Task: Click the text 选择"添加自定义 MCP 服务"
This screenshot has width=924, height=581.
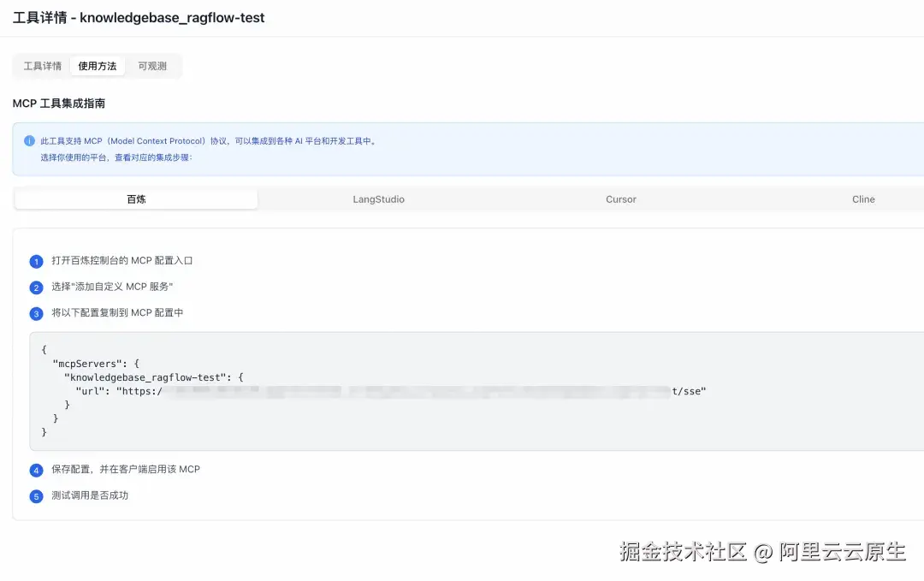Action: (x=112, y=287)
